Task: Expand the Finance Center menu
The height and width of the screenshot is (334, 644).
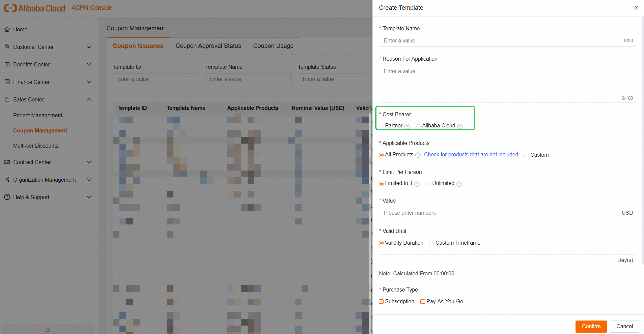Action: (x=89, y=82)
